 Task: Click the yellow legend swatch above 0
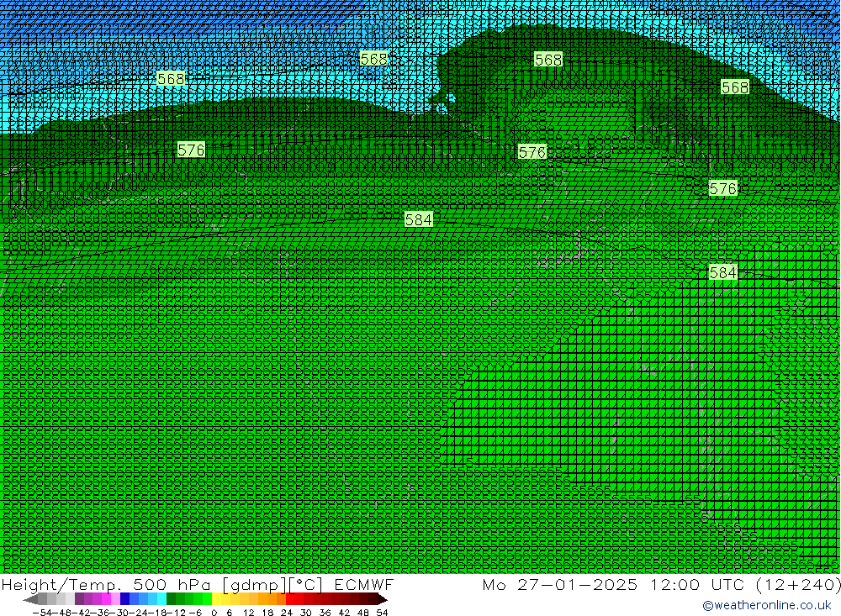[x=216, y=599]
